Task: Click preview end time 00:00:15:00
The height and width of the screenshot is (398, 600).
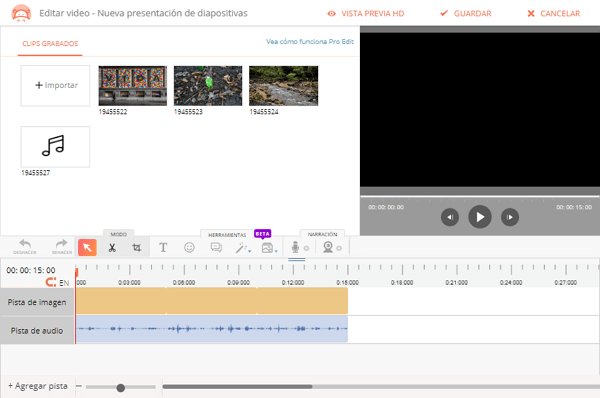Action: click(574, 207)
